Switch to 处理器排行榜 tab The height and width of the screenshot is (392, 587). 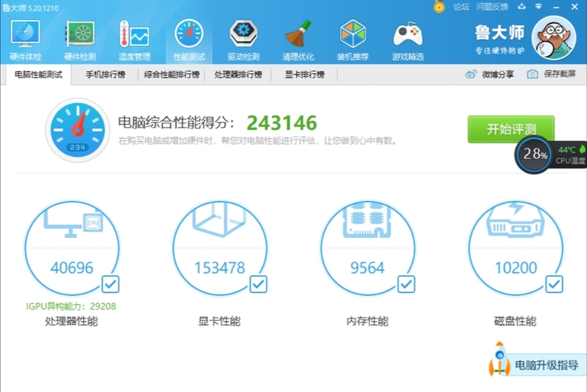click(238, 74)
